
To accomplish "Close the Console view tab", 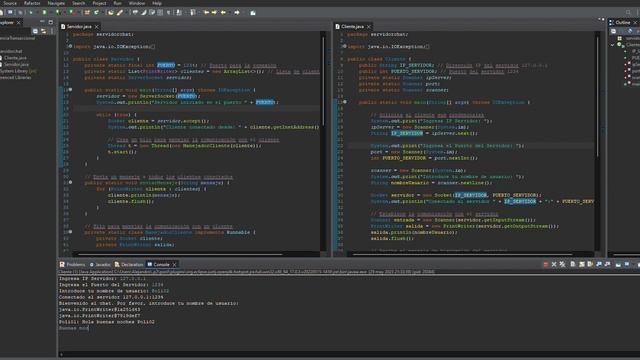I will (x=174, y=264).
